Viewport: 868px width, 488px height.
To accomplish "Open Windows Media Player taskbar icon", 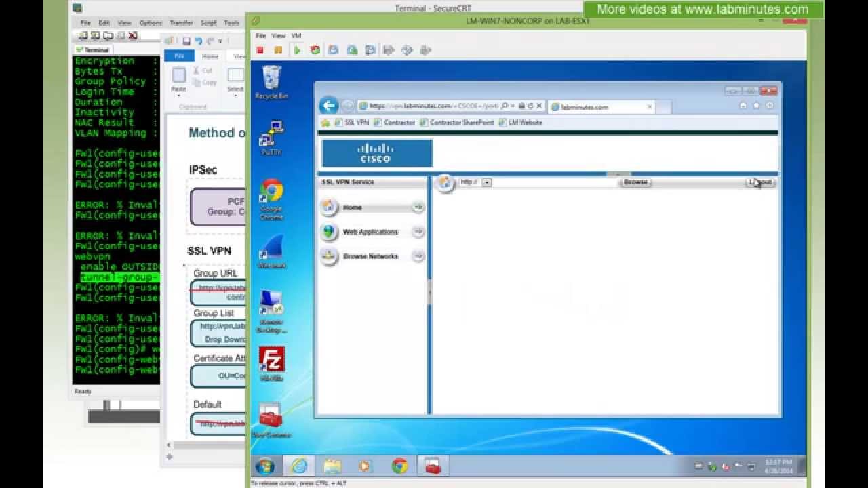I will [x=365, y=466].
